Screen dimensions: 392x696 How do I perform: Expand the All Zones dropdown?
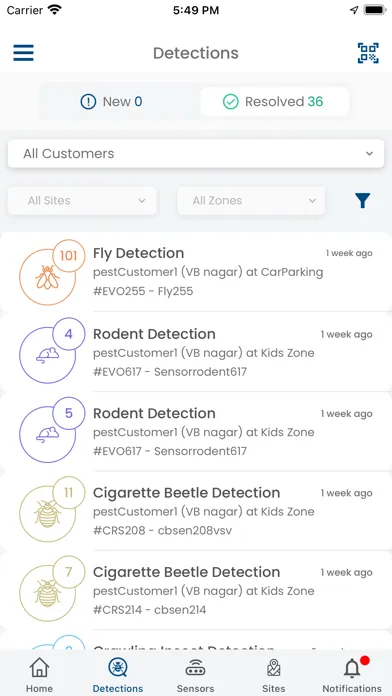click(x=251, y=201)
